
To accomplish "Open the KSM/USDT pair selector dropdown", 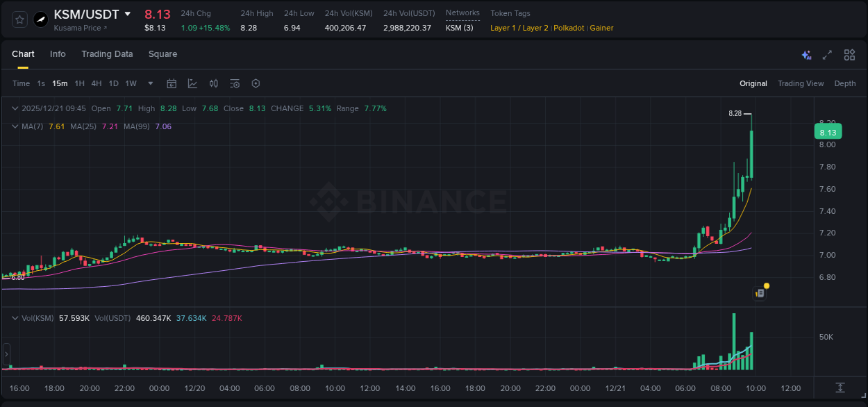I will [127, 13].
